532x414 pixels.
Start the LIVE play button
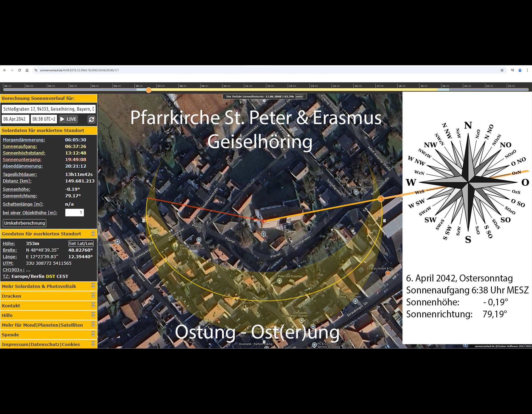69,119
